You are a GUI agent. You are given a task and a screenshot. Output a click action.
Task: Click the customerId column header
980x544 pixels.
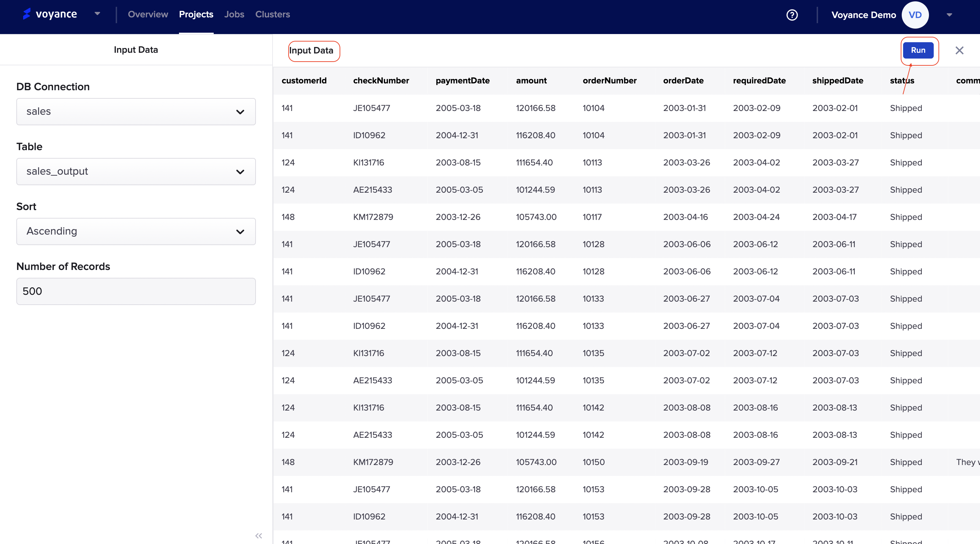[x=304, y=80]
